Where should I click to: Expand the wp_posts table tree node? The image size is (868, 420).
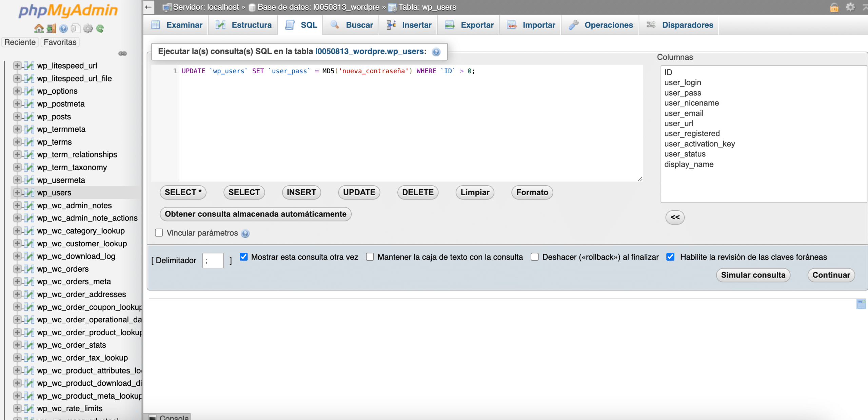(x=17, y=116)
